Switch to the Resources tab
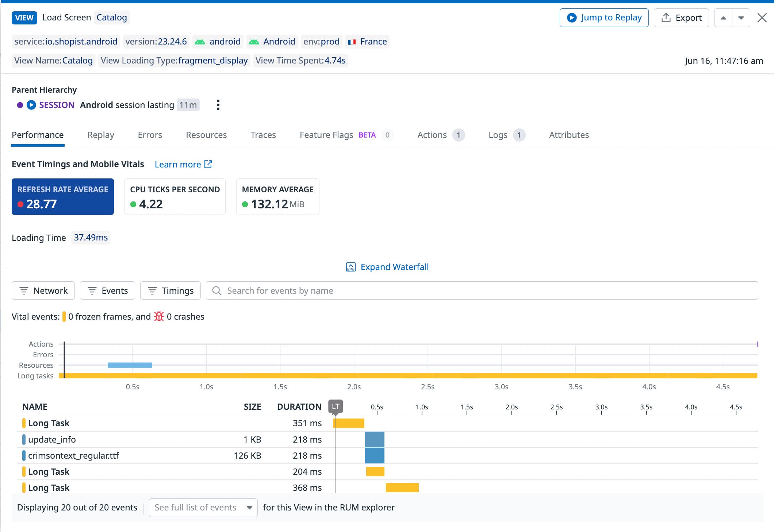774x532 pixels. pyautogui.click(x=206, y=135)
